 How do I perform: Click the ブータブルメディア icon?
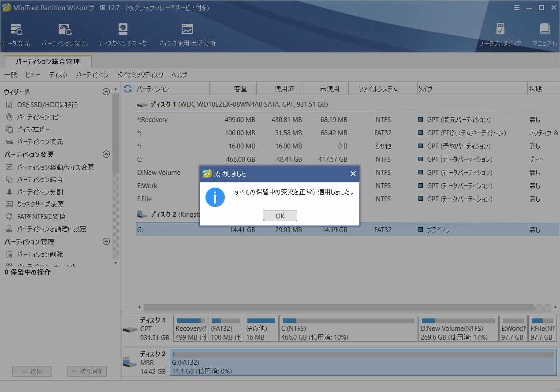[500, 30]
